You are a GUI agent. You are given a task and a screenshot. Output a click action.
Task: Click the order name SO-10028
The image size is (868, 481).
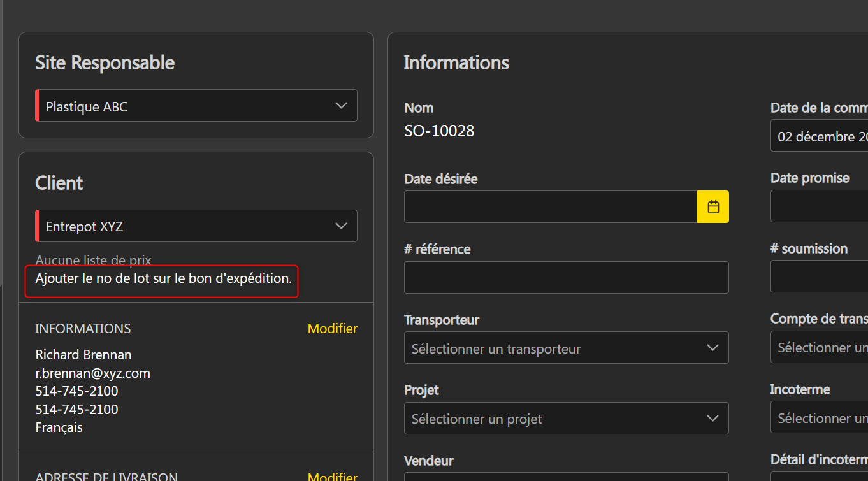(439, 131)
